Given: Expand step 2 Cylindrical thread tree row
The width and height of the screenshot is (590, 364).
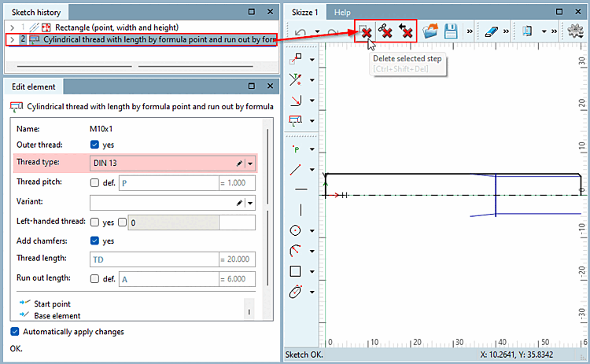Looking at the screenshot, I should [x=12, y=39].
